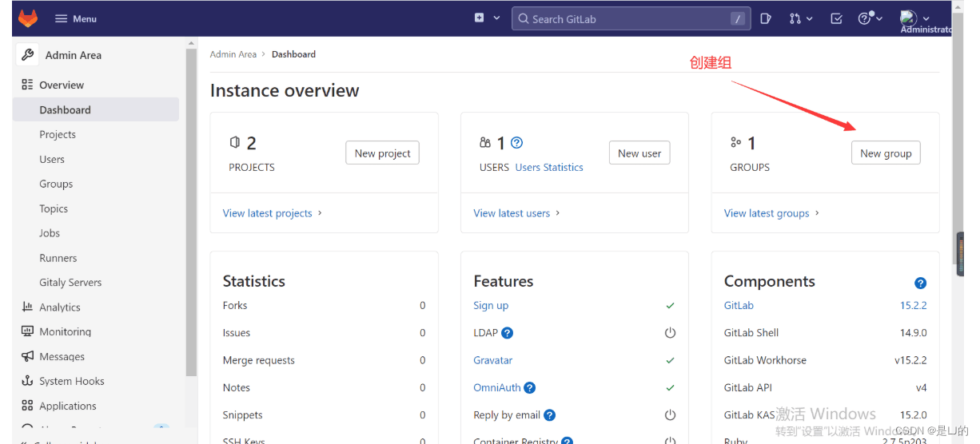980x444 pixels.
Task: Click the Overview icon in the sidebar
Action: [27, 85]
